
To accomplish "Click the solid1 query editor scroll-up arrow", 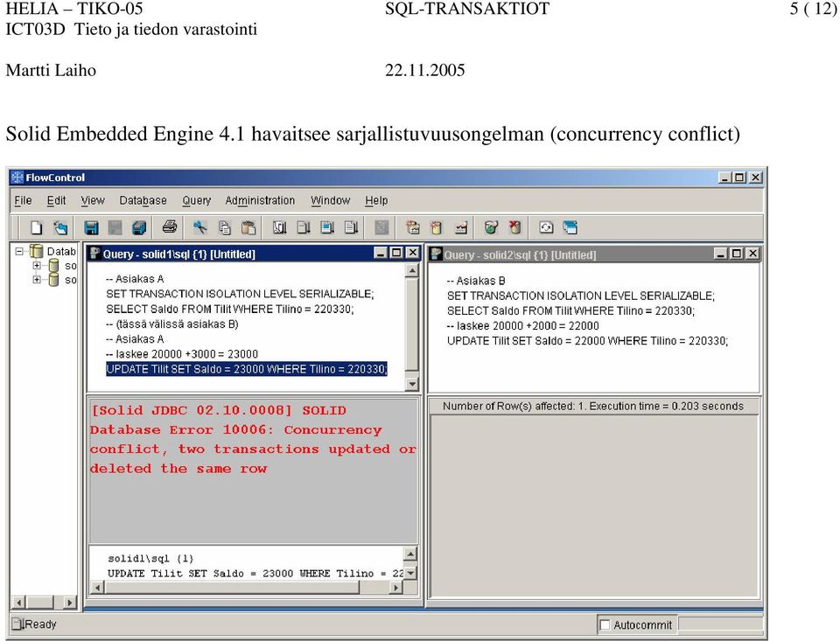I will pos(411,270).
